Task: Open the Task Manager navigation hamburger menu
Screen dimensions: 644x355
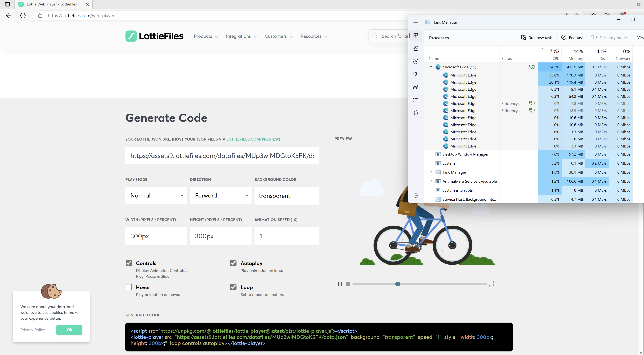Action: [x=416, y=22]
